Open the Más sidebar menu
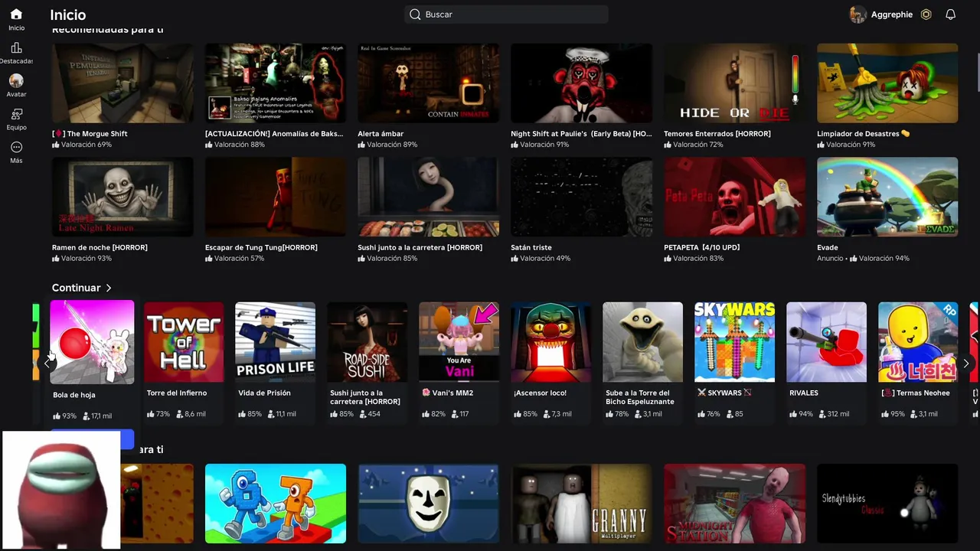This screenshot has height=551, width=980. 16,147
